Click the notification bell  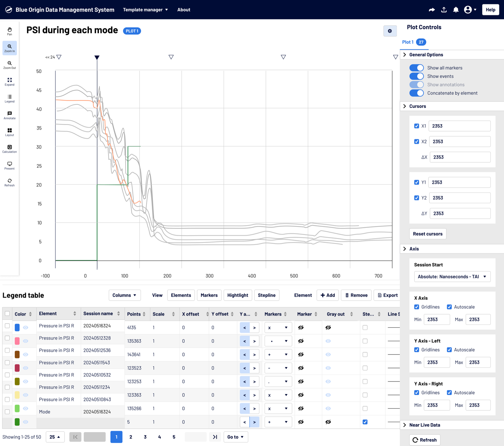tap(456, 10)
